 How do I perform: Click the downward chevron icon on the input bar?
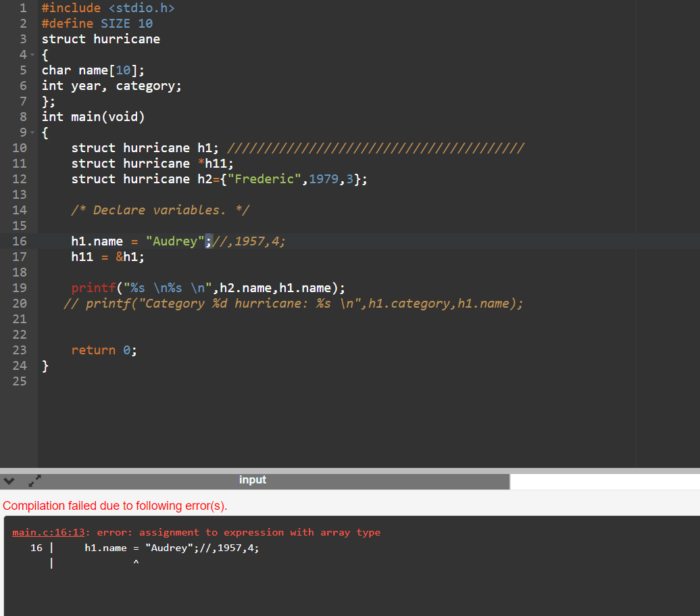point(9,480)
